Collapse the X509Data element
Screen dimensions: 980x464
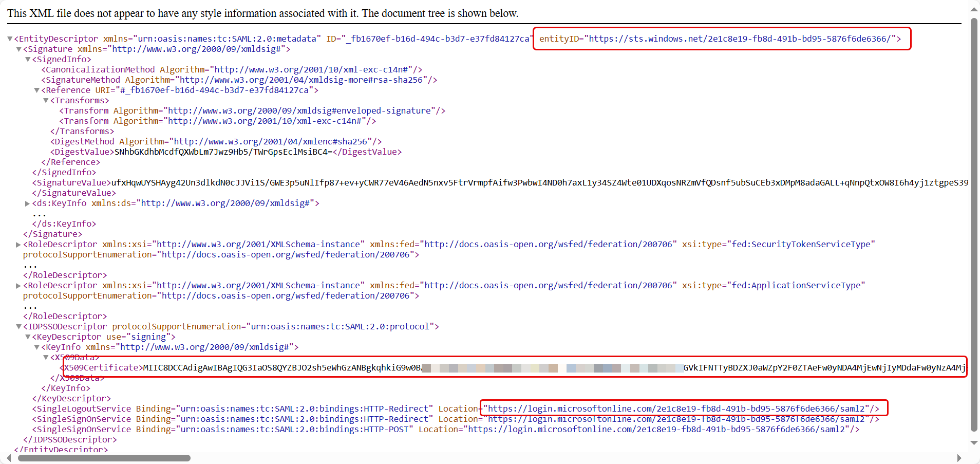click(x=46, y=357)
